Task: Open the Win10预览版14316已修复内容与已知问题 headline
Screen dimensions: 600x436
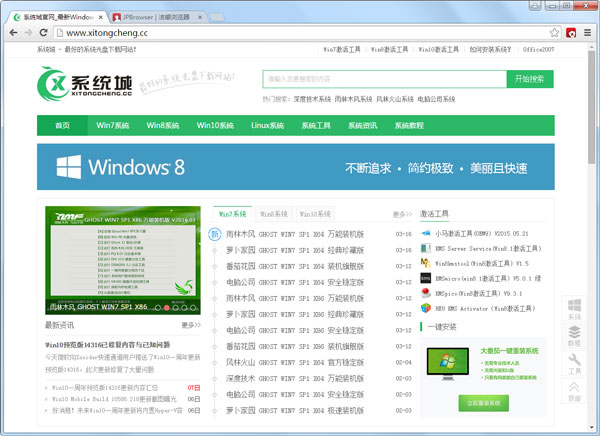Action: 108,345
